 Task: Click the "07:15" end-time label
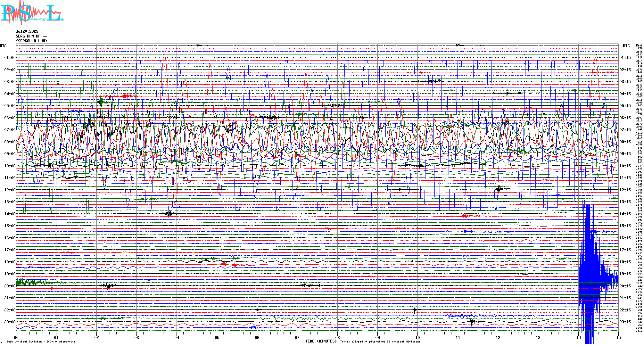pyautogui.click(x=625, y=130)
